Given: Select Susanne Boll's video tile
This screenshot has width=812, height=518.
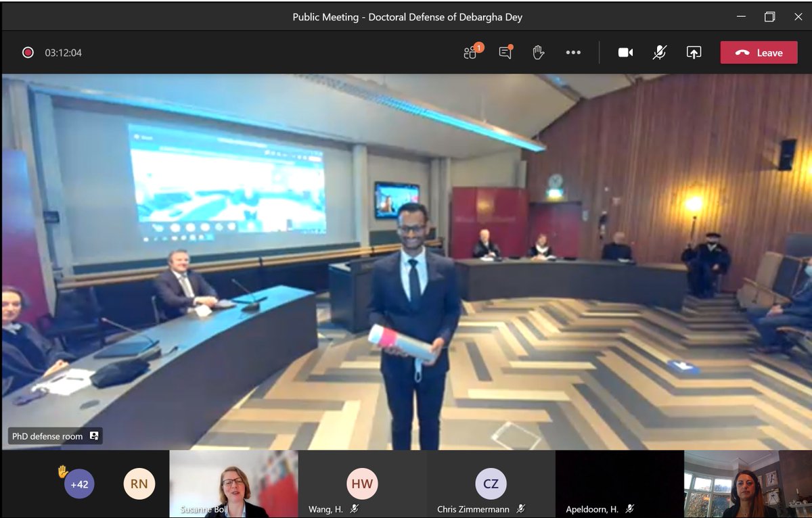Looking at the screenshot, I should point(233,484).
